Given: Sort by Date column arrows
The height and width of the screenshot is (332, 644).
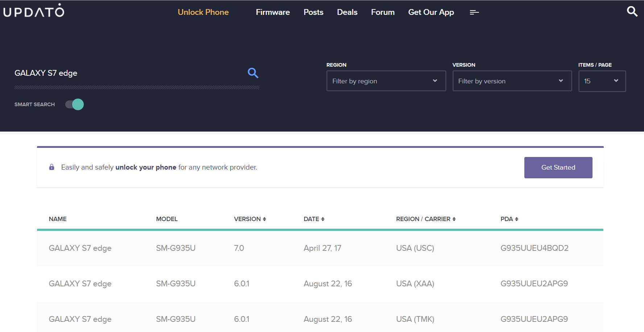Looking at the screenshot, I should [323, 219].
